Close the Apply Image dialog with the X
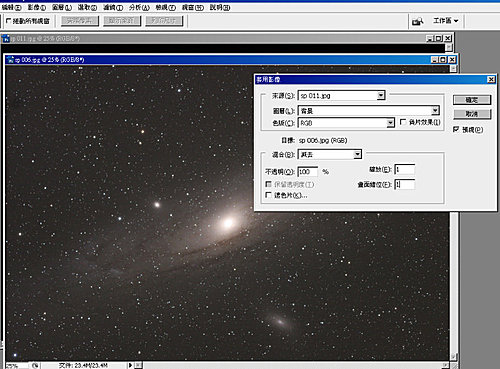This screenshot has width=500, height=369. (491, 79)
